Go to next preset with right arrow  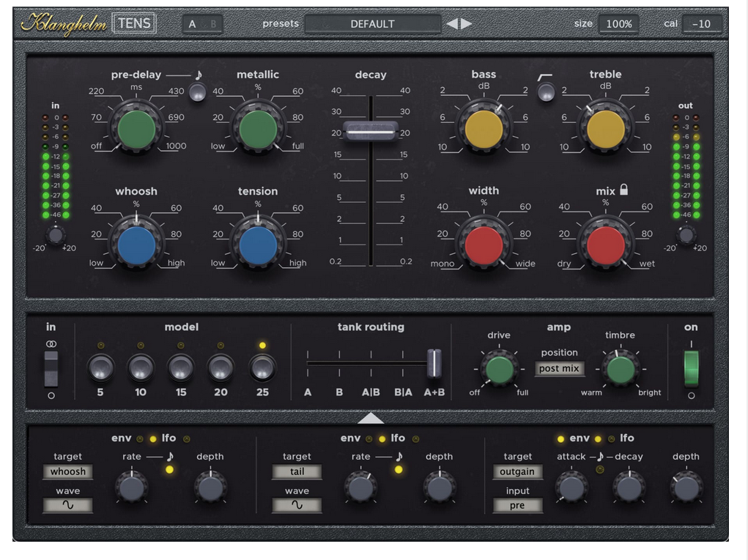[466, 23]
